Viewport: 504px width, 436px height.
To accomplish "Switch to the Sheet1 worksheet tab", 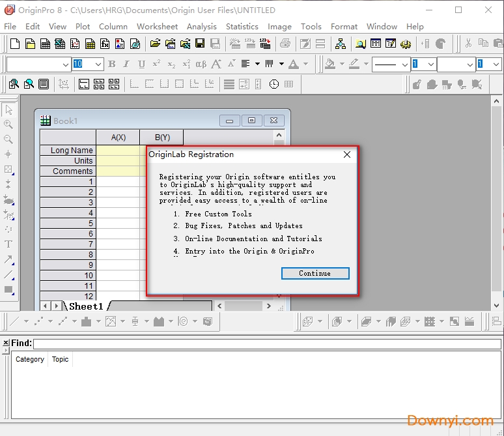I will (86, 306).
